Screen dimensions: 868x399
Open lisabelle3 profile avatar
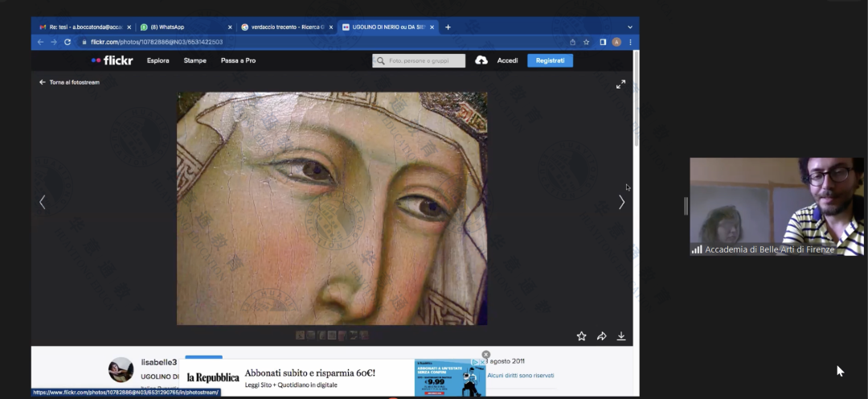pyautogui.click(x=121, y=369)
